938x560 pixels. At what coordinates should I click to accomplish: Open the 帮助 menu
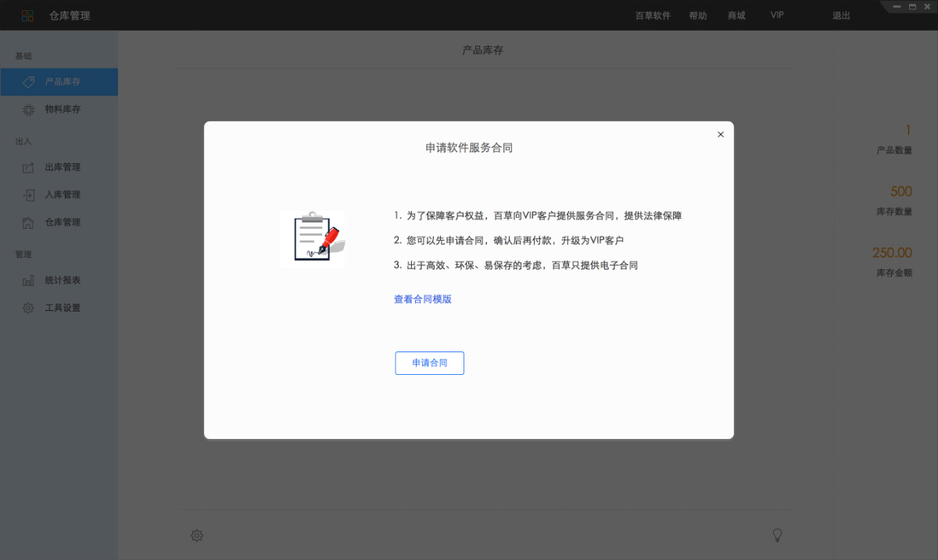pos(698,16)
